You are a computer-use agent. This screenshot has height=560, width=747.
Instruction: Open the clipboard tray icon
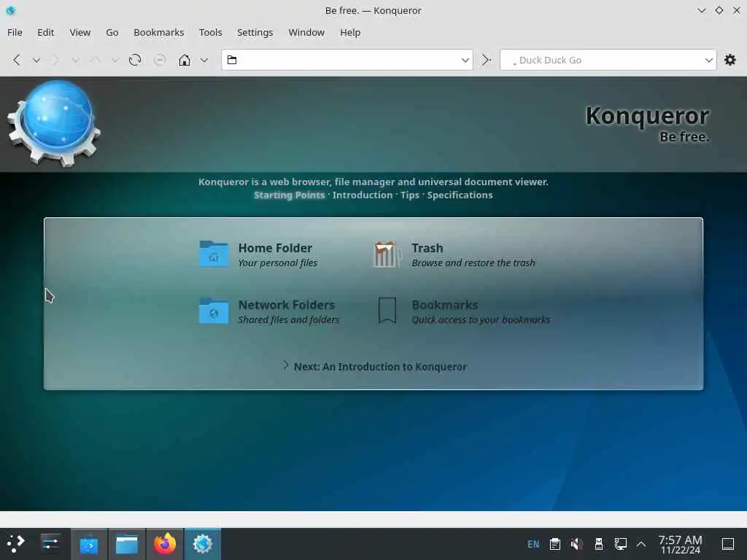[x=554, y=544]
